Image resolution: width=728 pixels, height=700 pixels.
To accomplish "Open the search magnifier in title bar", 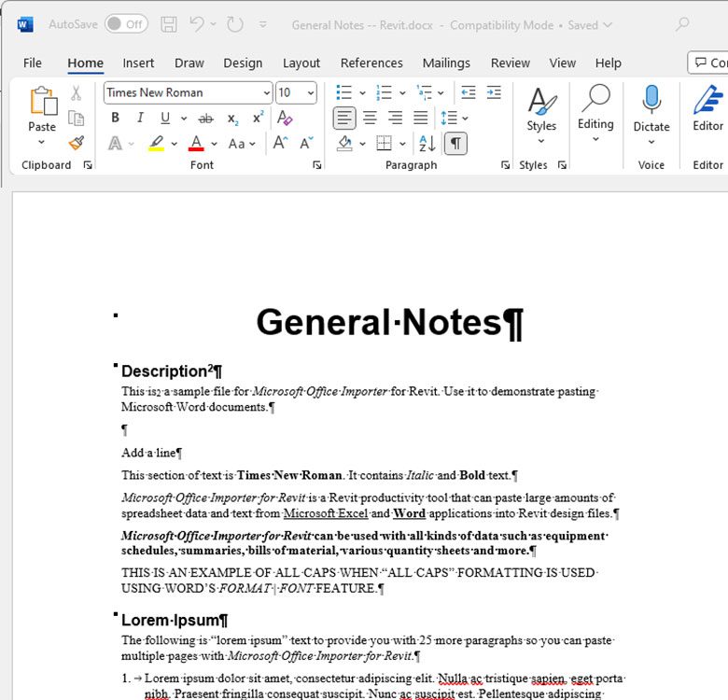I will pyautogui.click(x=682, y=23).
